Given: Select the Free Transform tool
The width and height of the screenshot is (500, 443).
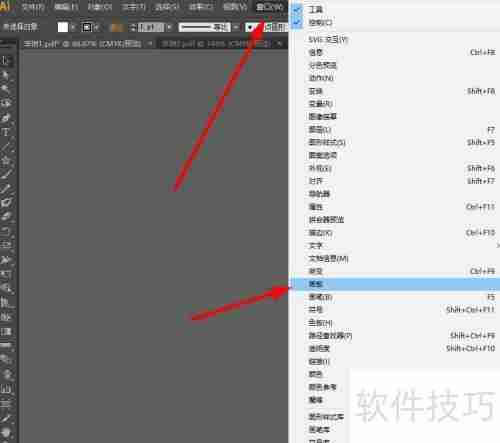Looking at the screenshot, I should tap(6, 274).
